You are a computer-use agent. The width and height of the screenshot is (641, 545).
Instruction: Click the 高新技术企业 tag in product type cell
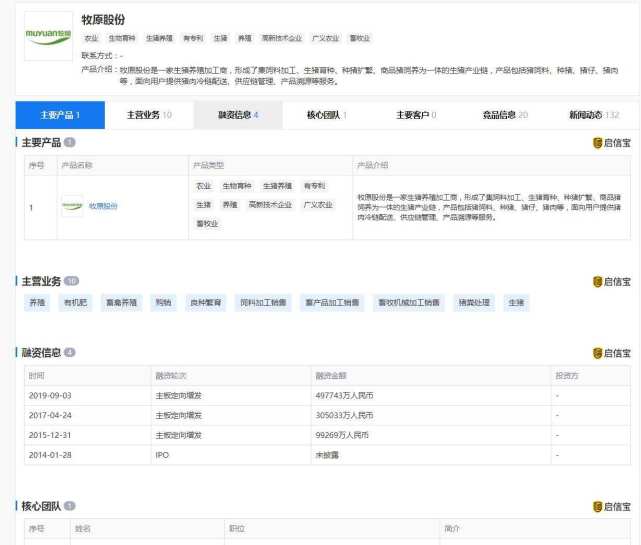(x=270, y=205)
